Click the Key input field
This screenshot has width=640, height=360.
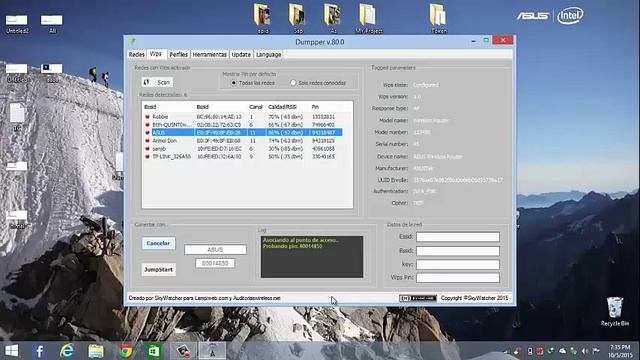tap(458, 264)
